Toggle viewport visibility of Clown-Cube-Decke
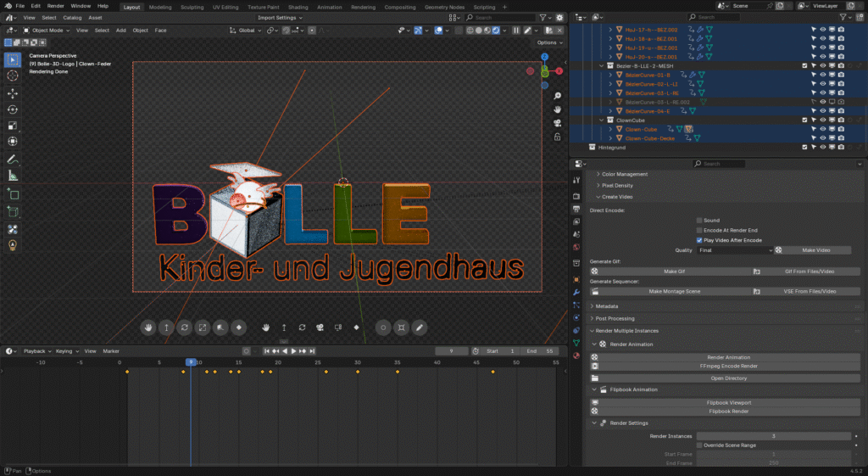 tap(822, 138)
